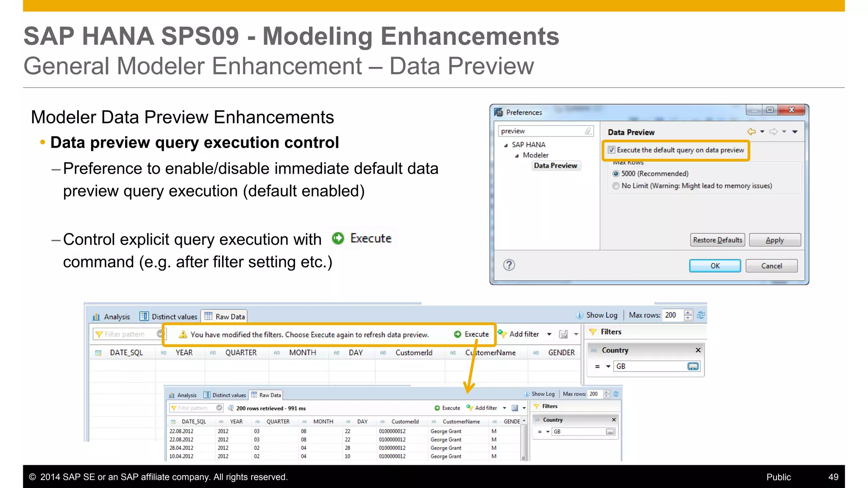Collapse the SAP HANA tree node
Screen dimensions: 868x488
(506, 145)
